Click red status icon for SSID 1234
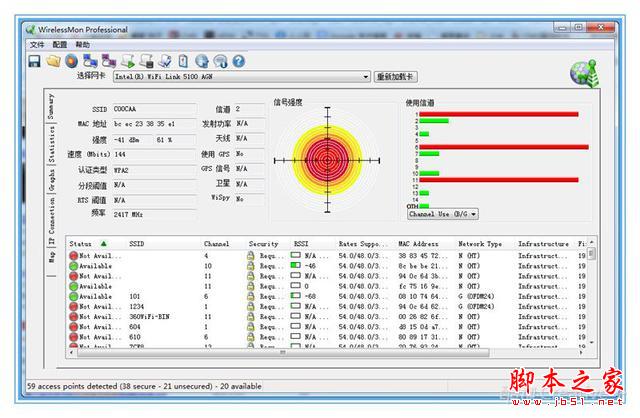640x418 pixels. (x=73, y=307)
